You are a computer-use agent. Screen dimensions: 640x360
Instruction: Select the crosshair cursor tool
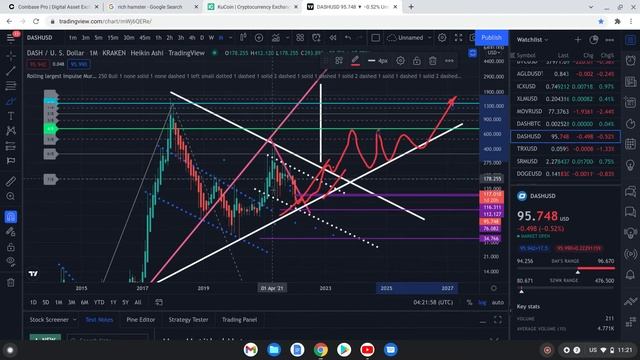click(11, 55)
